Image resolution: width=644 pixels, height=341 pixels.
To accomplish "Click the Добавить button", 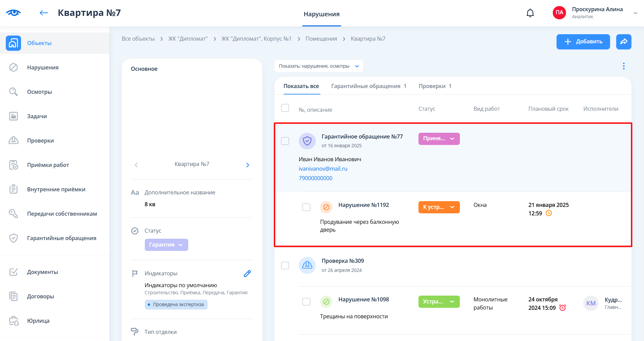I will pos(583,42).
